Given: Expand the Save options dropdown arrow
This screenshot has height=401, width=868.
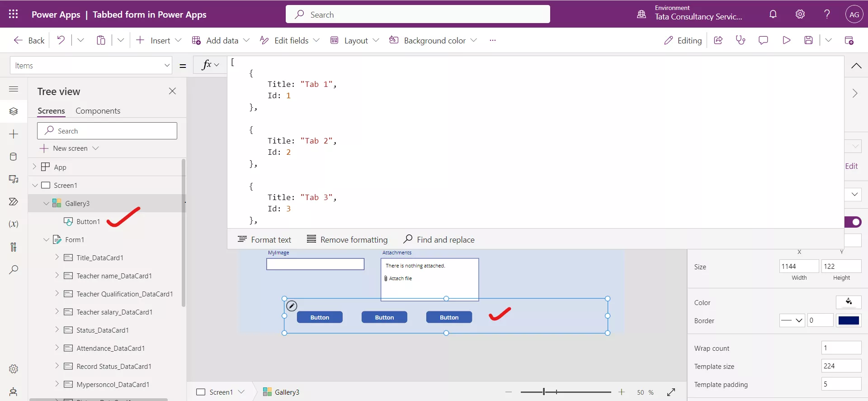Looking at the screenshot, I should click(828, 40).
